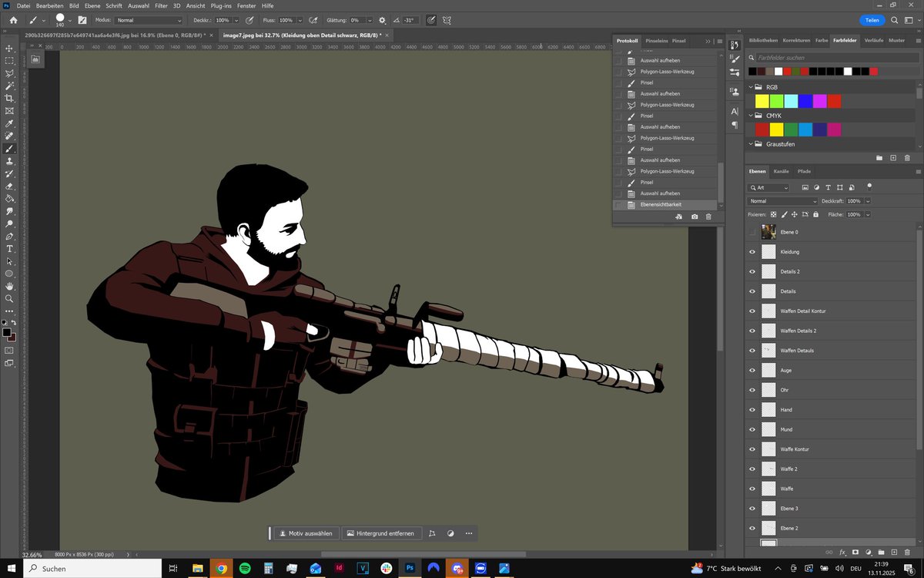Open the layer blend mode Normal dropdown
The height and width of the screenshot is (578, 924).
[782, 201]
